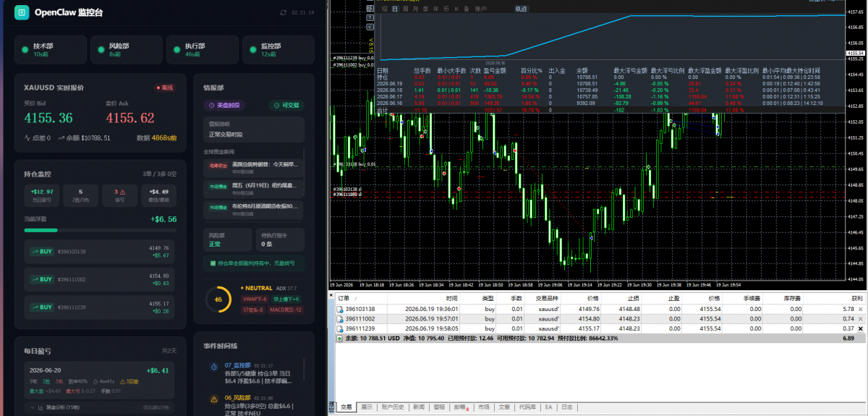Screen dimensions: 868x416
Task: Click the score 46 circular gauge
Action: [218, 299]
